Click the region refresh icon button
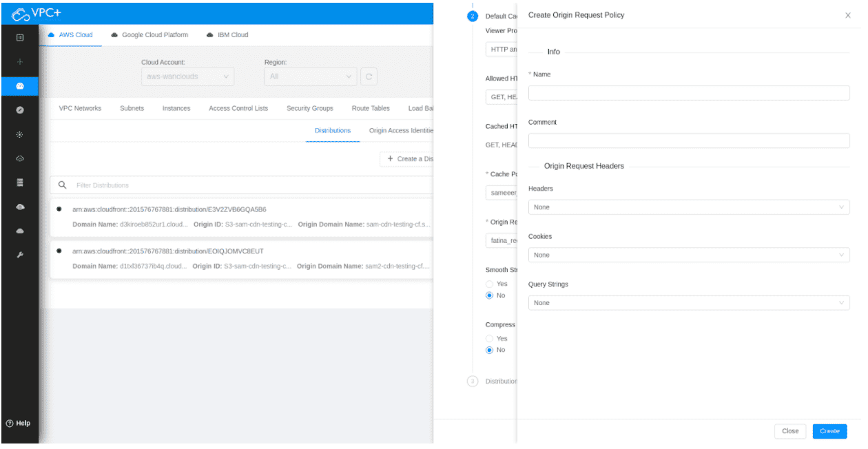This screenshot has height=449, width=868. (369, 76)
